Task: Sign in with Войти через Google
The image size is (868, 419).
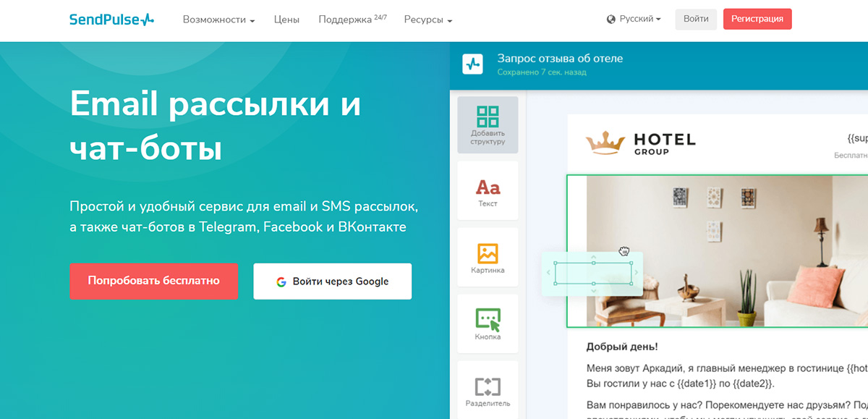Action: 332,282
